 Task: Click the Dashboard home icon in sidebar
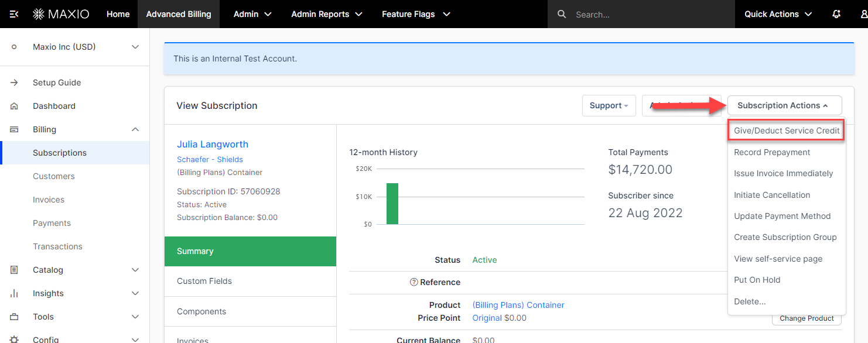click(15, 106)
